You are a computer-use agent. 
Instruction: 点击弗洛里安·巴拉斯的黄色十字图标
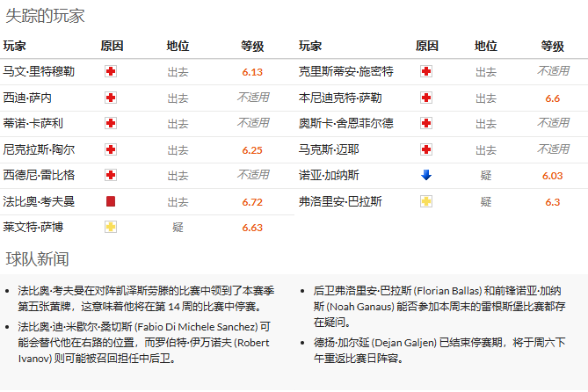tap(426, 202)
